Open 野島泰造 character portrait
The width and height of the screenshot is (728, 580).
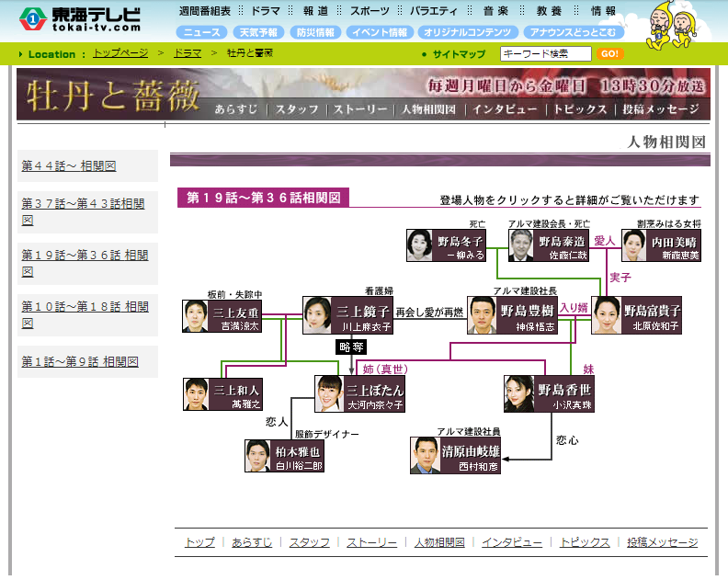coord(523,245)
